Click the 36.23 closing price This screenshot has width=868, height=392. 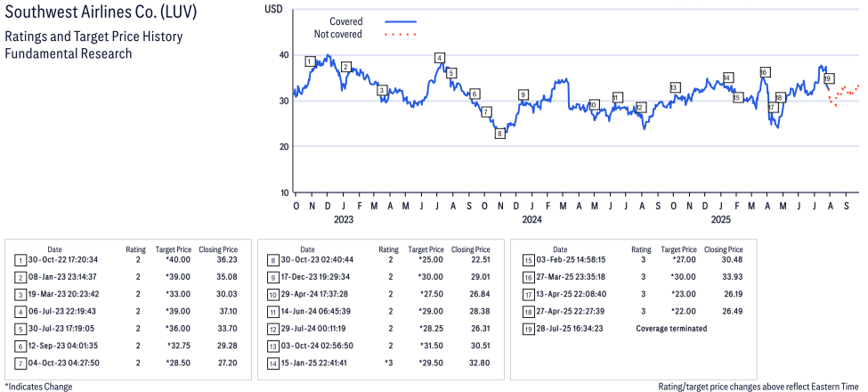point(227,259)
